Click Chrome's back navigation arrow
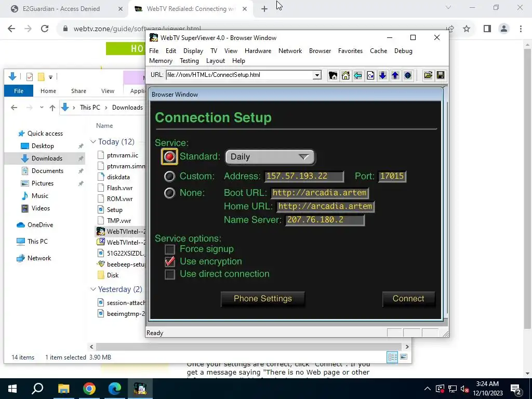This screenshot has height=399, width=532. point(11,29)
